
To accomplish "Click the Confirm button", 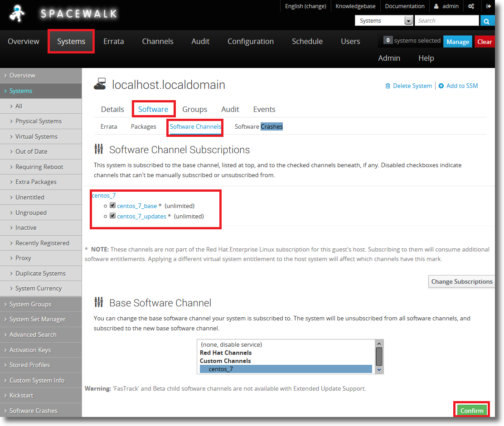I will click(x=471, y=411).
